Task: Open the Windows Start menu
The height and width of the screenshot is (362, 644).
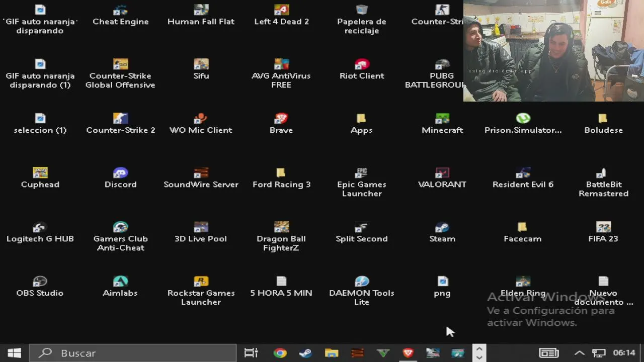Action: pos(14,353)
